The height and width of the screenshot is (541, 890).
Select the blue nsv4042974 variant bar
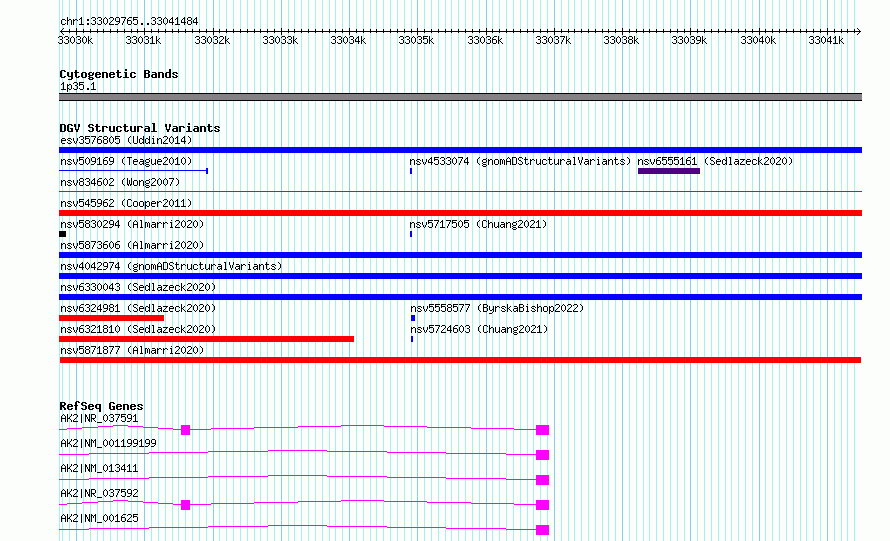[x=460, y=276]
